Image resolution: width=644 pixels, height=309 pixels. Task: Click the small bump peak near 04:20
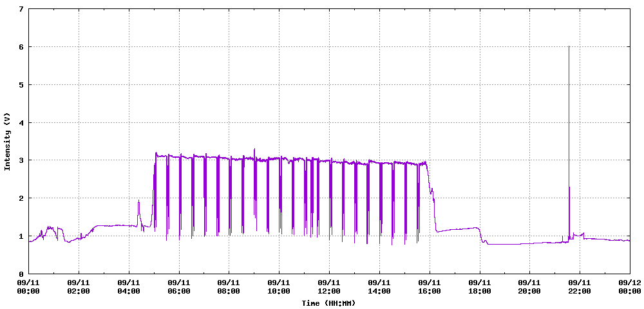tap(138, 201)
